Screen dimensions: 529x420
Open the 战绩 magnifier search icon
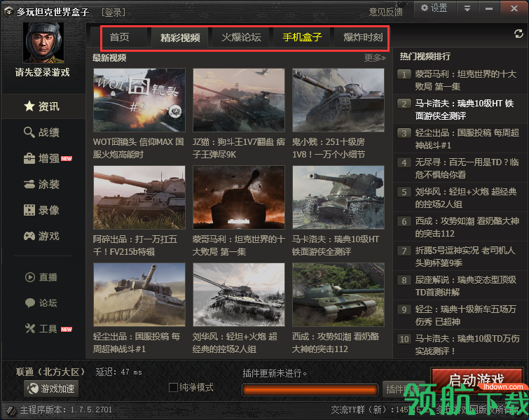[29, 132]
